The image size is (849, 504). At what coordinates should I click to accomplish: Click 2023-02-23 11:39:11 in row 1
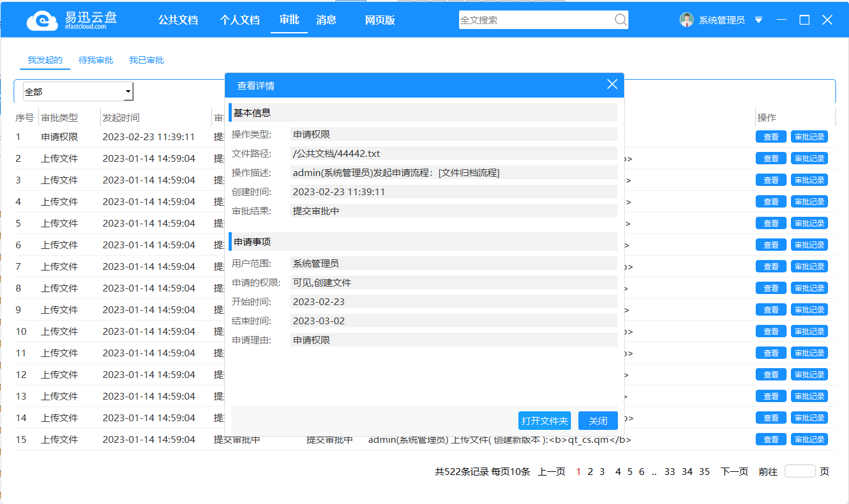149,136
